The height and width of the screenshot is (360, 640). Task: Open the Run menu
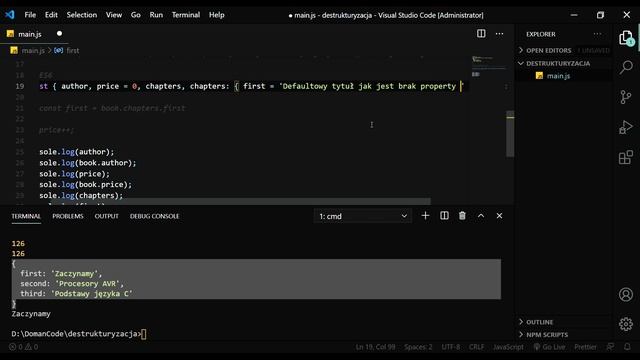click(x=156, y=15)
